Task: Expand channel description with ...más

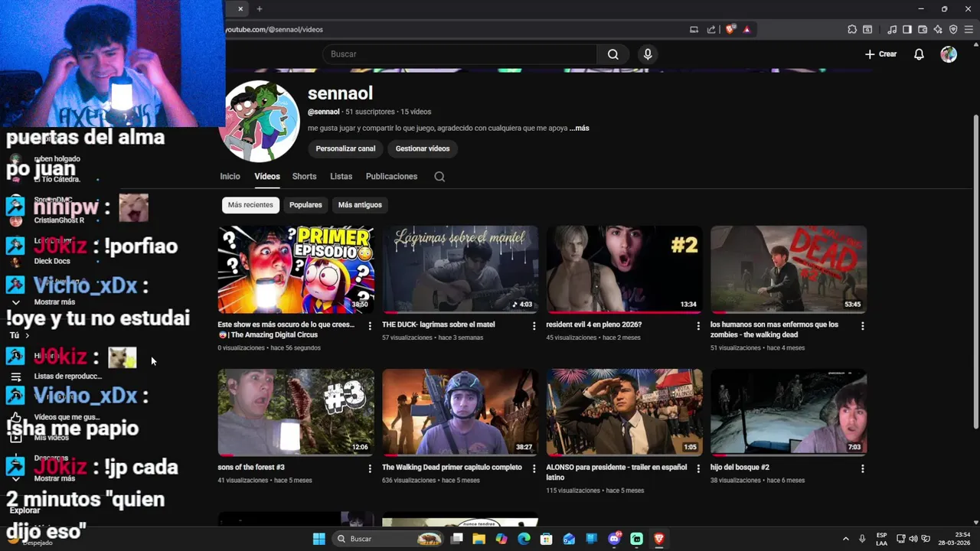Action: click(x=580, y=129)
